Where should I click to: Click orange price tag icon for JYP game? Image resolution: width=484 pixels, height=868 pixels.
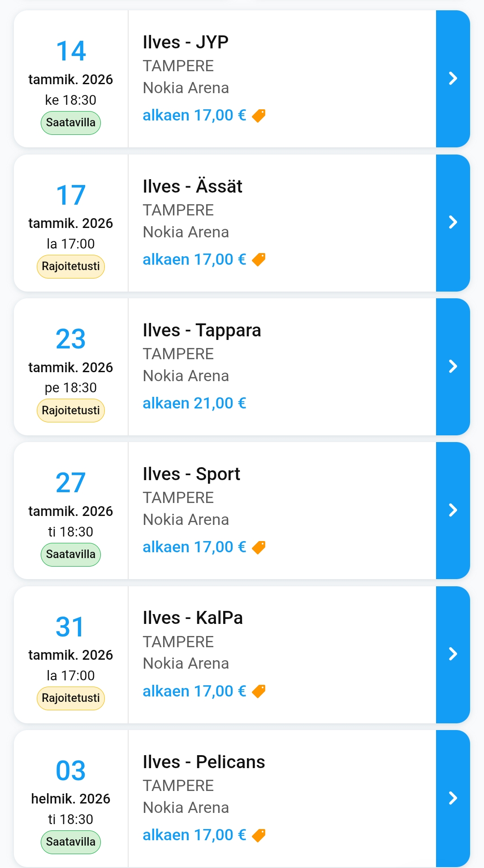click(x=259, y=116)
